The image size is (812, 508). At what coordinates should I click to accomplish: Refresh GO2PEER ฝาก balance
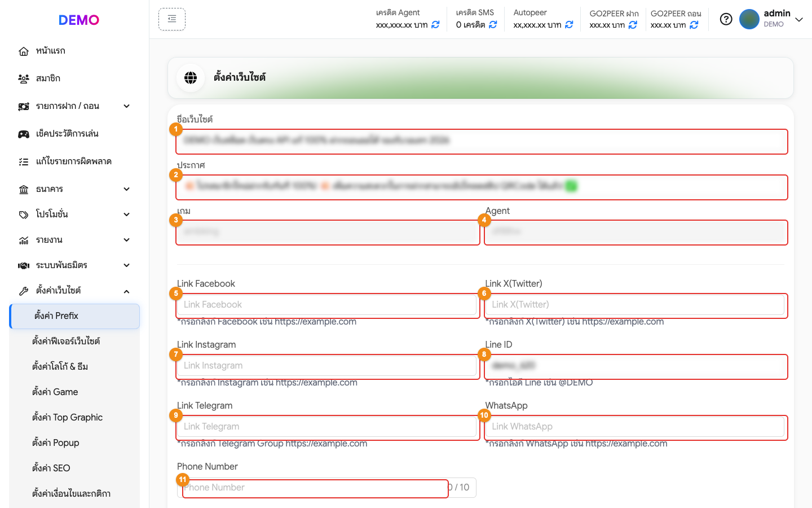pyautogui.click(x=633, y=25)
